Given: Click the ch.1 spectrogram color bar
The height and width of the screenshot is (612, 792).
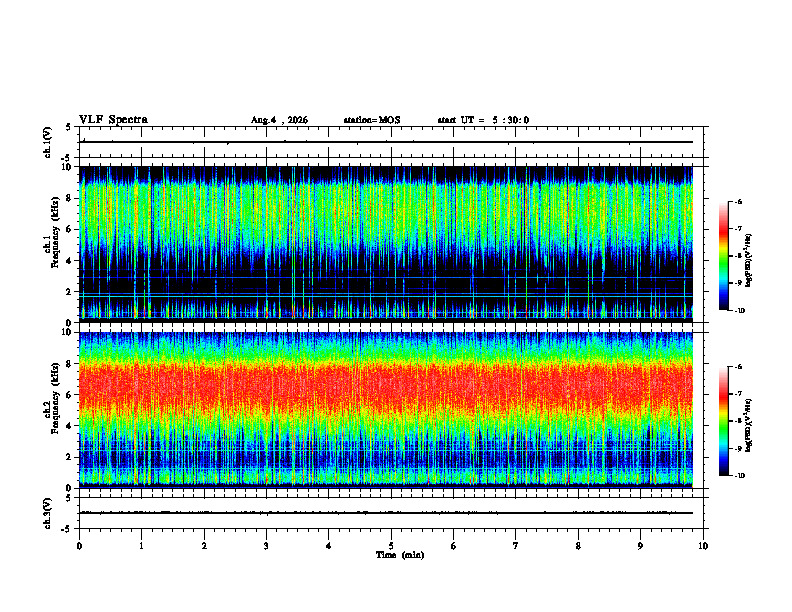Looking at the screenshot, I should pyautogui.click(x=723, y=256).
